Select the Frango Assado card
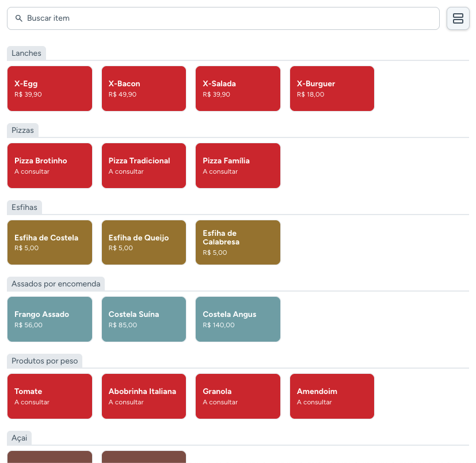 (x=49, y=319)
